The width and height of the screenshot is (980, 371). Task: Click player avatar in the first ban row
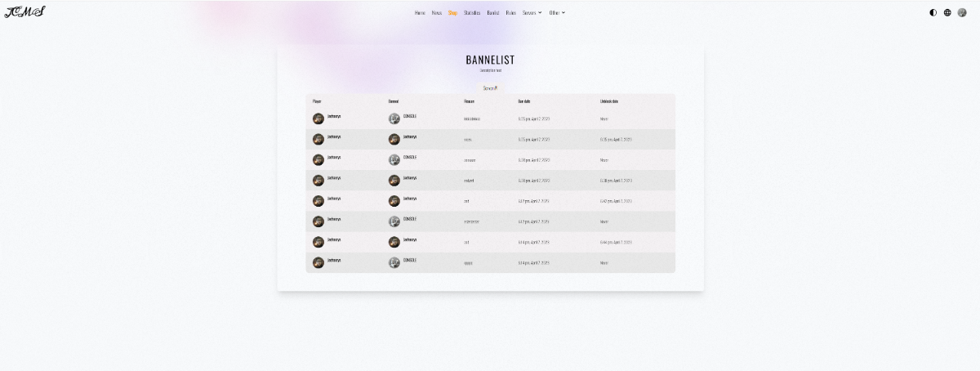pyautogui.click(x=318, y=118)
